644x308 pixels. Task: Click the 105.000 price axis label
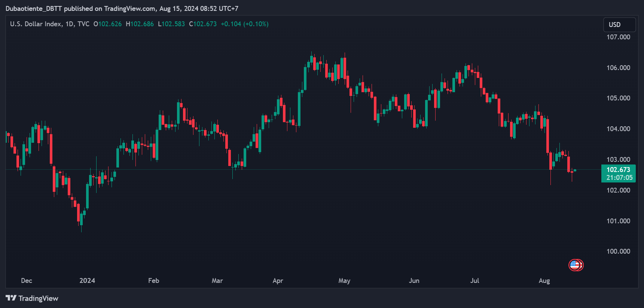click(x=618, y=98)
